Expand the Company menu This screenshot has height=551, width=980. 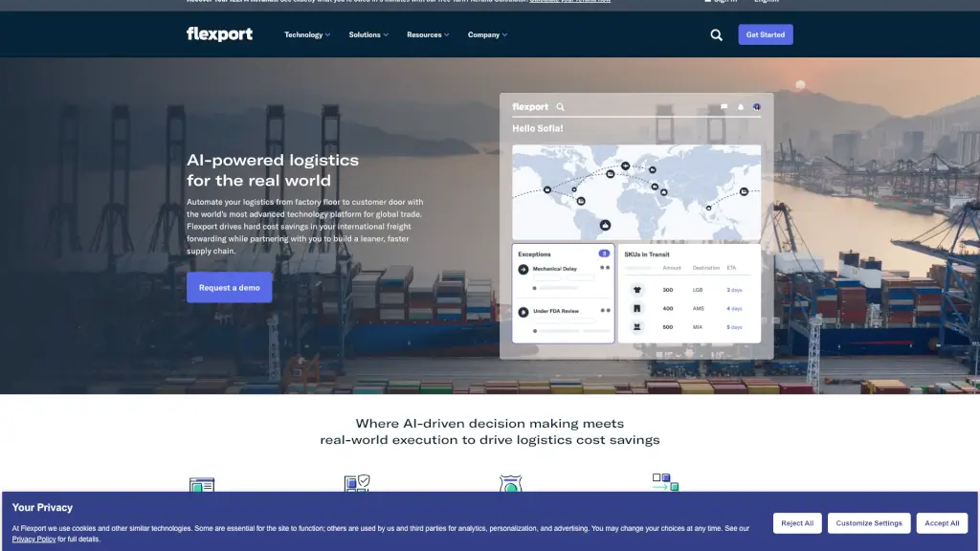(x=487, y=35)
